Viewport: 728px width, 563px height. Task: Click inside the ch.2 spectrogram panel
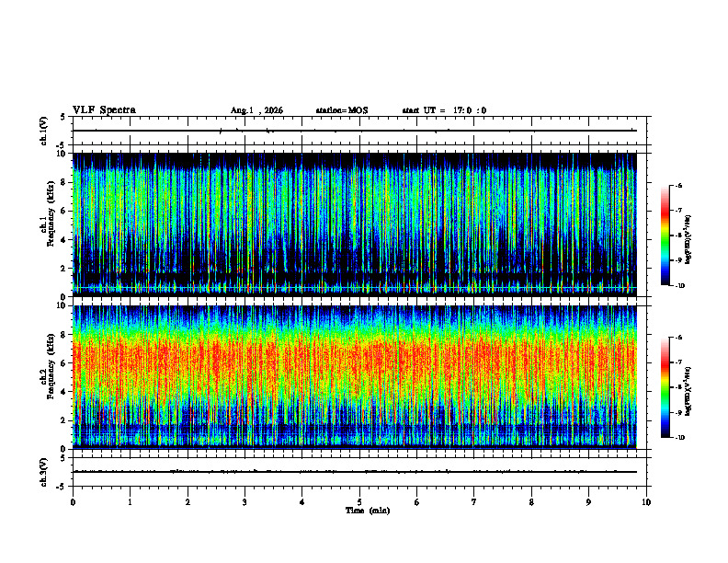[x=355, y=377]
